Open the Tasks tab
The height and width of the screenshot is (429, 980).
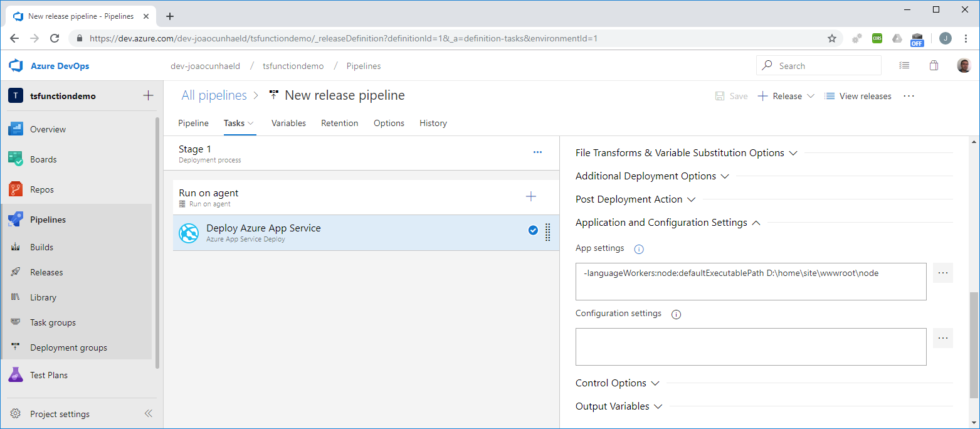point(239,123)
